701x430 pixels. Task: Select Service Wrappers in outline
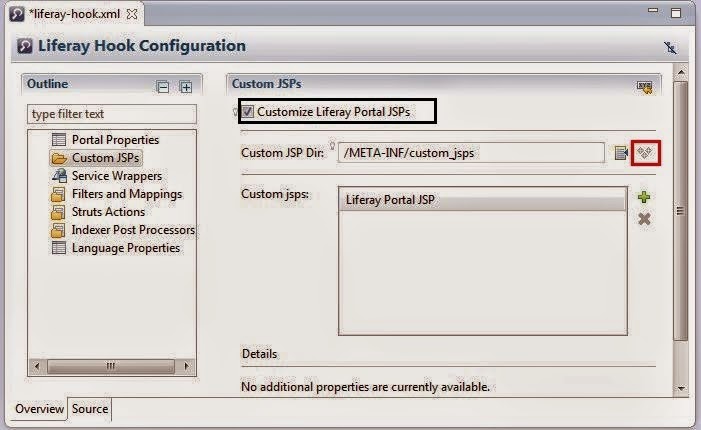point(117,176)
